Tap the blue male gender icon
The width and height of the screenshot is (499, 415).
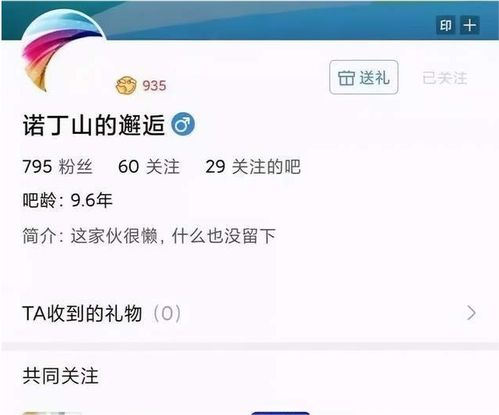(183, 124)
